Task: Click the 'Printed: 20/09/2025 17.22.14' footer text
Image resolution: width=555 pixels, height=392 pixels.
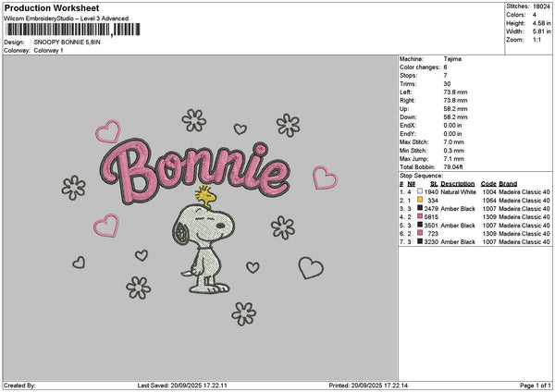Action: pos(368,386)
